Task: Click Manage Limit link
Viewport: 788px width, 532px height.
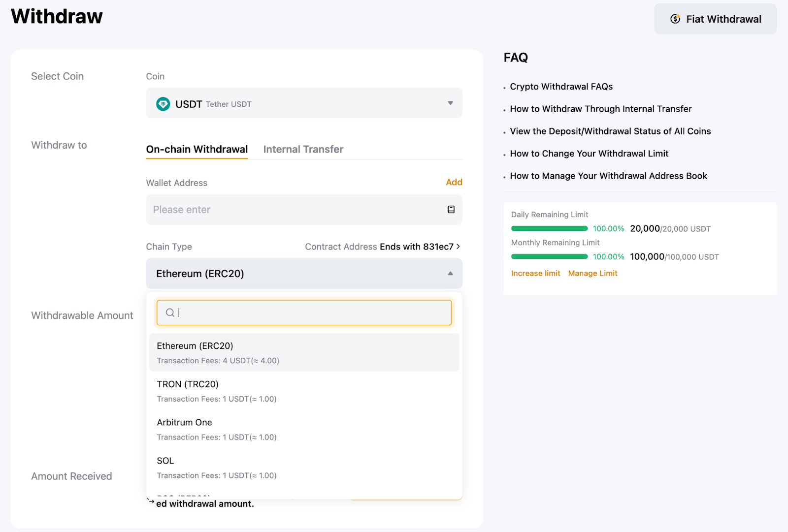Action: pyautogui.click(x=592, y=273)
